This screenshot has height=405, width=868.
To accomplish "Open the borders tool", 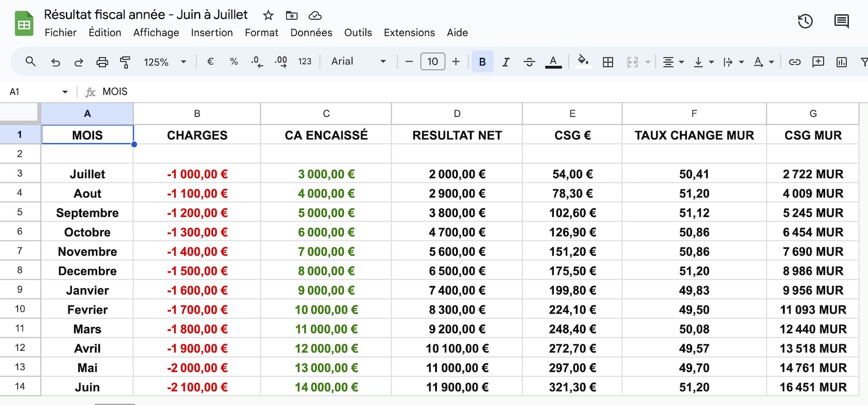I will pyautogui.click(x=608, y=61).
